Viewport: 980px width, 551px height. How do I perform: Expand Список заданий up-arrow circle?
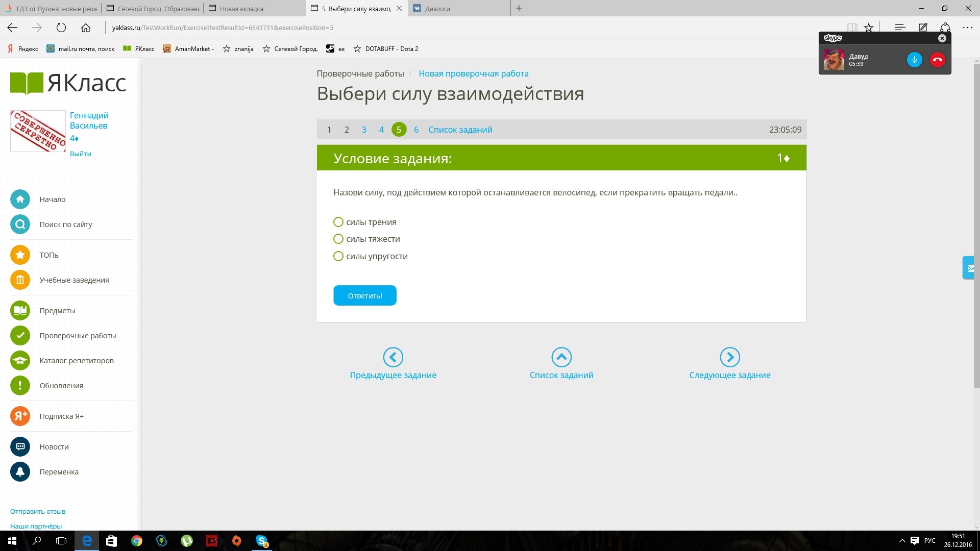(x=561, y=357)
